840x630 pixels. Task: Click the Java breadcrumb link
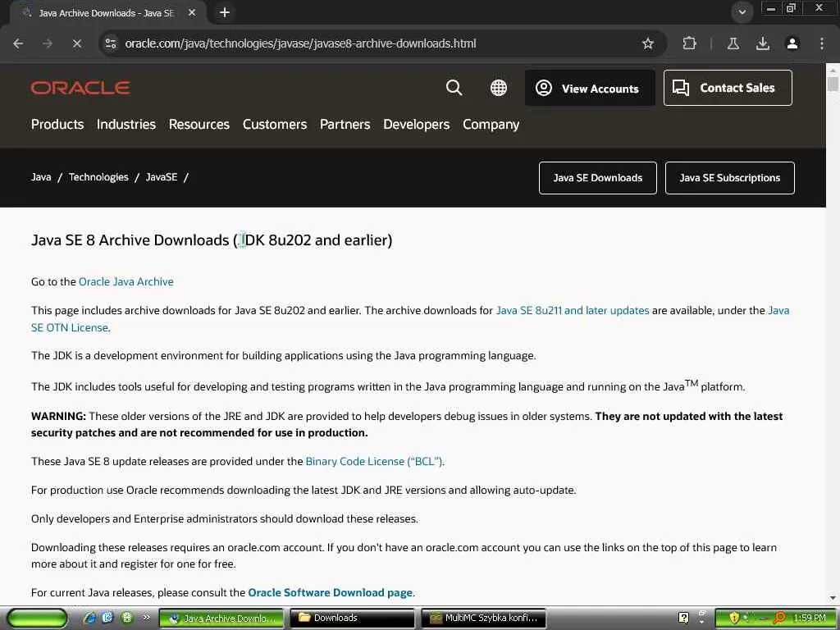(x=41, y=177)
